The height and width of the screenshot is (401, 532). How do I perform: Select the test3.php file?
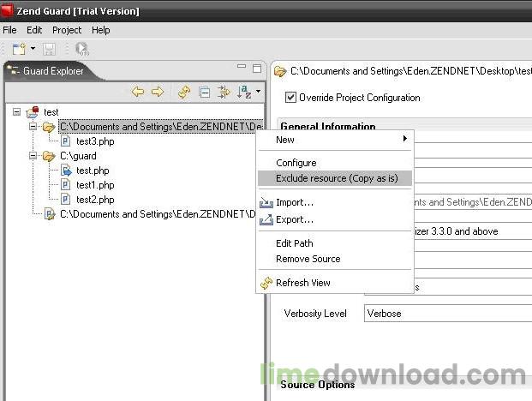pyautogui.click(x=95, y=141)
